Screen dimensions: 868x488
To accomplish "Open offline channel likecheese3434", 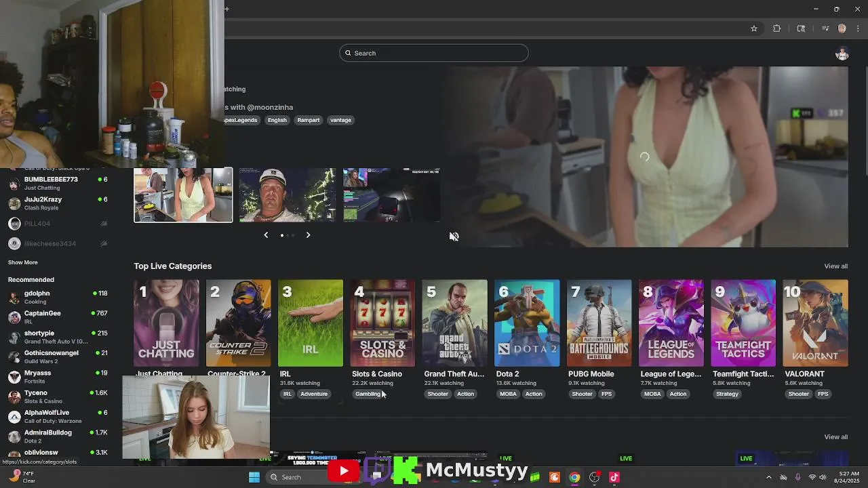I will point(58,243).
